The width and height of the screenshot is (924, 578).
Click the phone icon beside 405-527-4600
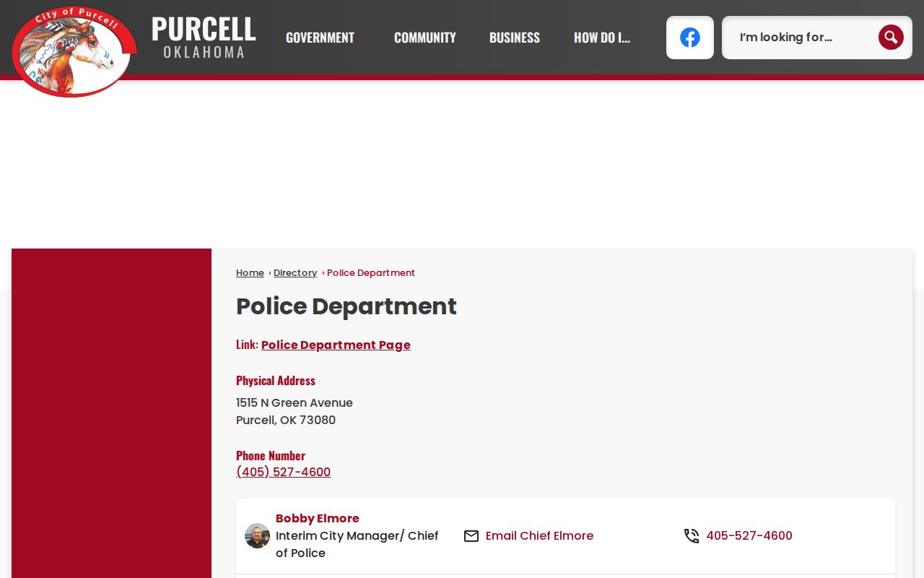point(692,536)
